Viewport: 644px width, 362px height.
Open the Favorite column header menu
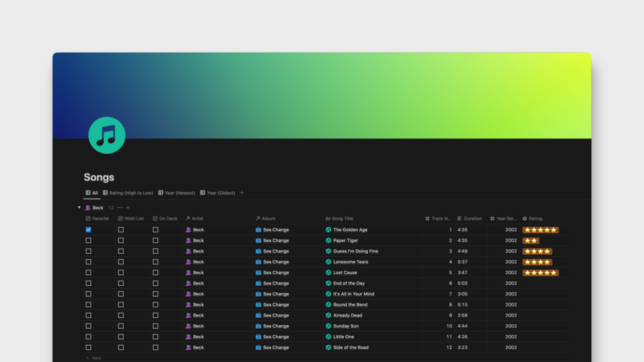[x=97, y=218]
